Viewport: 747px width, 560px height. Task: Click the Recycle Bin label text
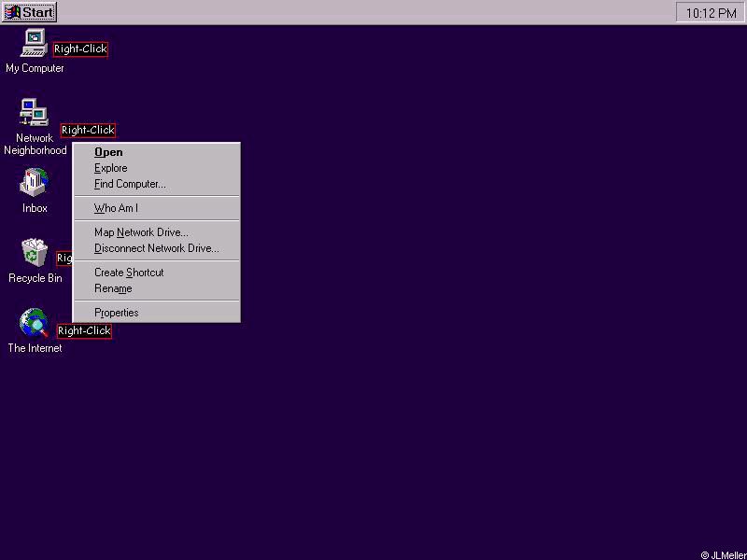coord(35,278)
